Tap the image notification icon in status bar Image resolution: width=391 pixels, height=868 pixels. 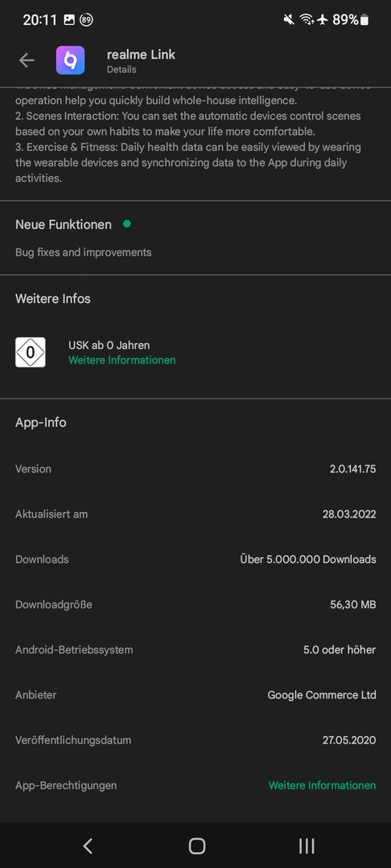click(69, 20)
